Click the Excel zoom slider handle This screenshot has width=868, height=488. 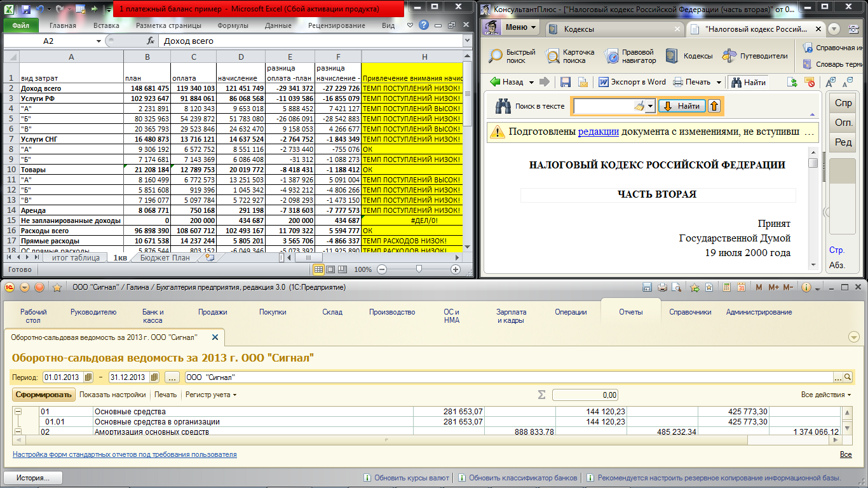[419, 269]
